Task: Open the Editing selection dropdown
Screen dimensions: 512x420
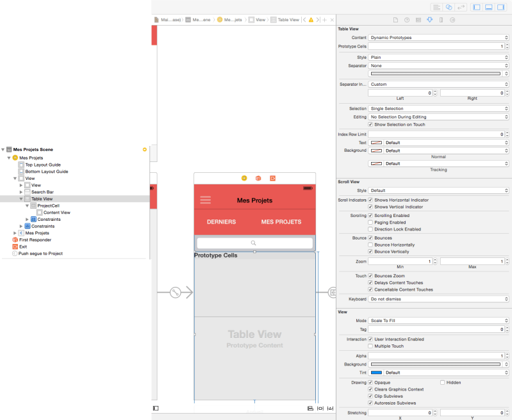Action: tap(438, 117)
